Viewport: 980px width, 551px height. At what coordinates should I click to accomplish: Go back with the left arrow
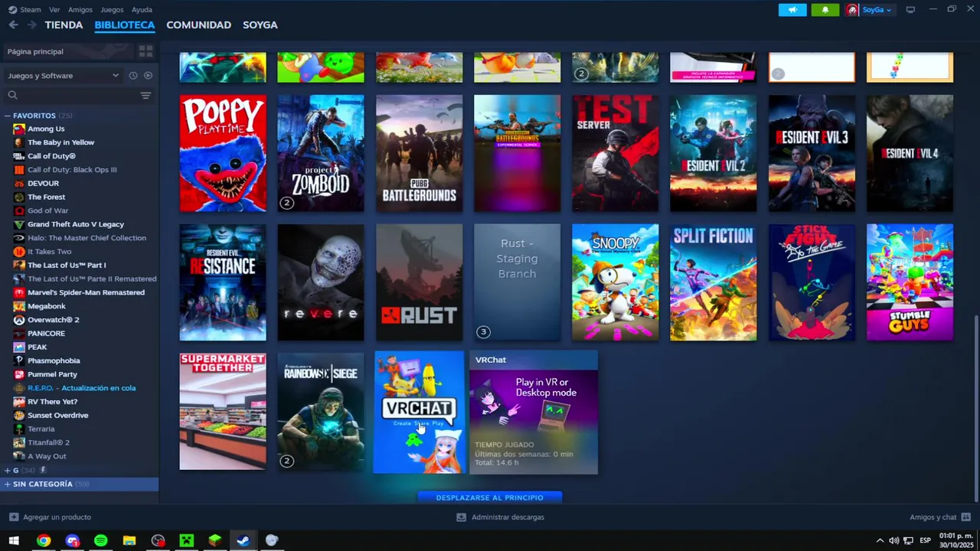click(13, 24)
